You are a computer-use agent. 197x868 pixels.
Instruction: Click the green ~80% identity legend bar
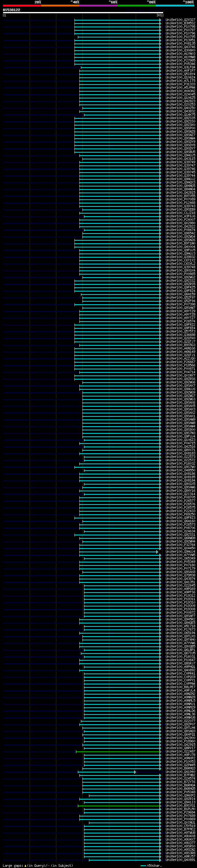pos(137,6)
